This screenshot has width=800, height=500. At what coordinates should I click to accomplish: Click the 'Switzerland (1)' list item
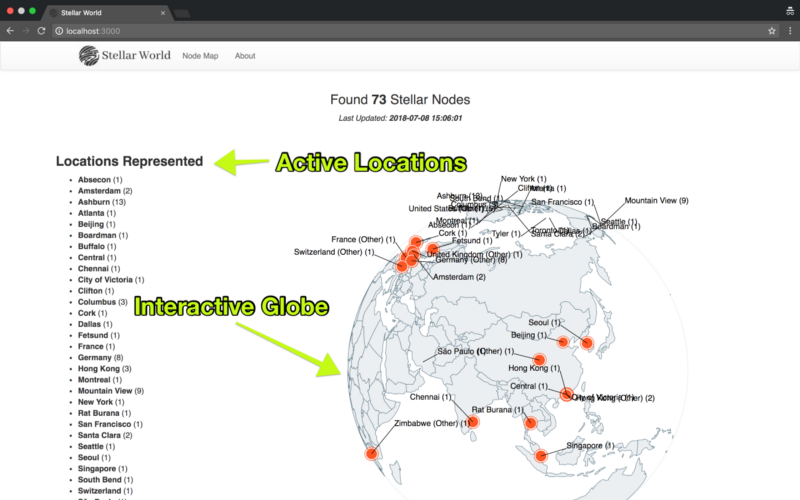point(105,491)
